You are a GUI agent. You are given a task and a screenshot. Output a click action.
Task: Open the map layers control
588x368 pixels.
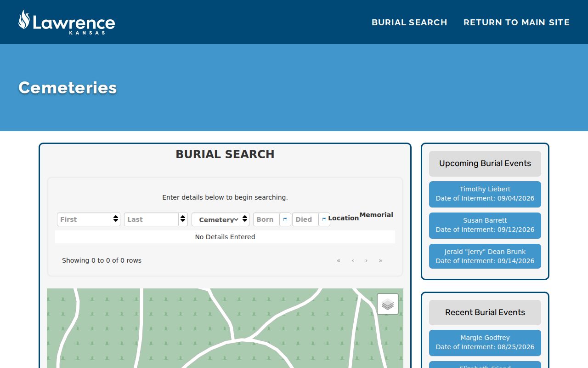pyautogui.click(x=388, y=304)
